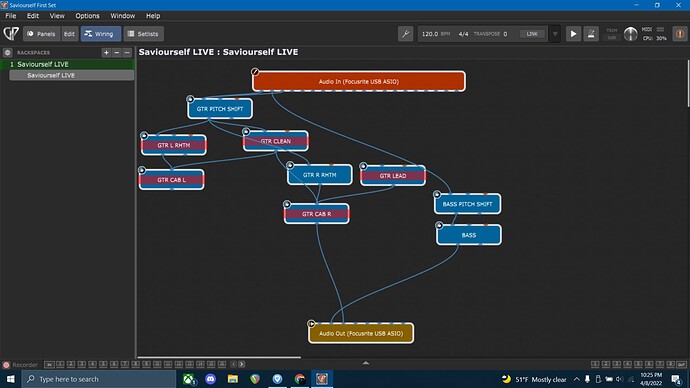This screenshot has height=388, width=690.
Task: Click the Gig Performer logo icon
Action: pos(11,34)
